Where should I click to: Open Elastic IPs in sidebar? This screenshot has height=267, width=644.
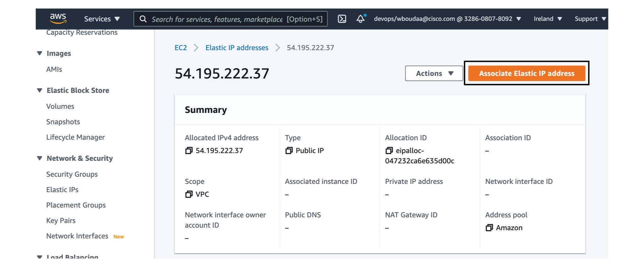(62, 190)
